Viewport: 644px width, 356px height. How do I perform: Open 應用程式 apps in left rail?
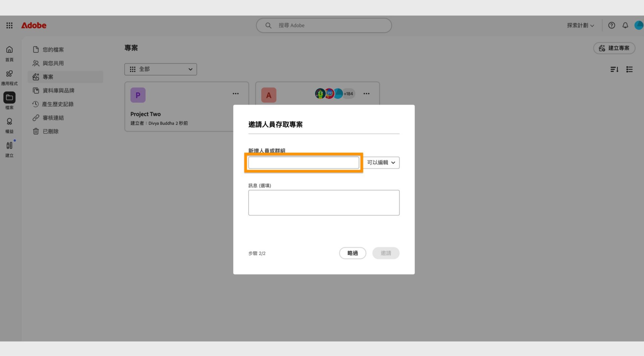point(9,78)
